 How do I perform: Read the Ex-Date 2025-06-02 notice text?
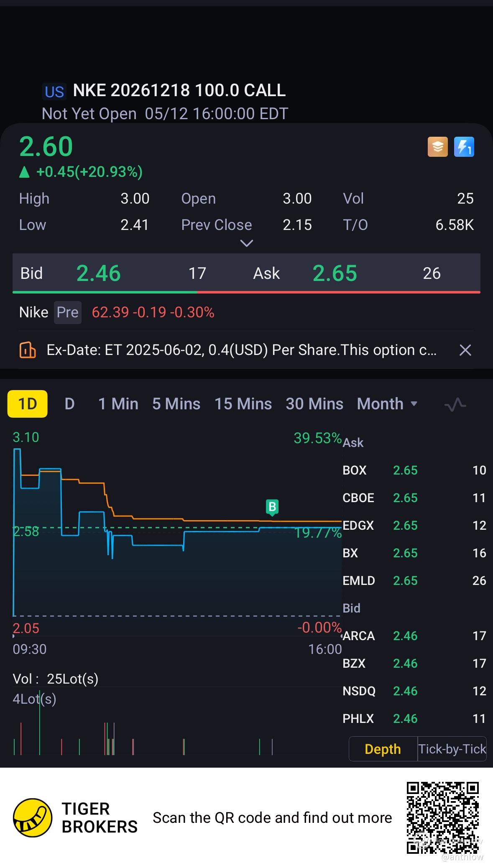click(242, 350)
